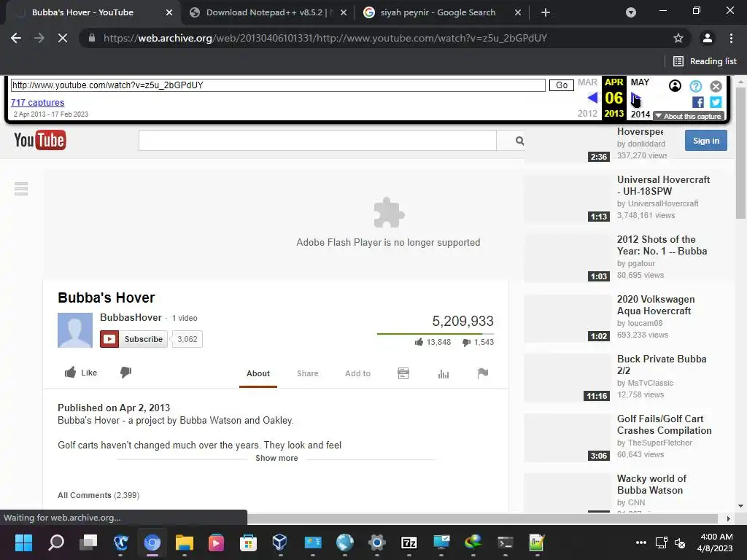747x560 pixels.
Task: Expand About this capture
Action: [689, 116]
